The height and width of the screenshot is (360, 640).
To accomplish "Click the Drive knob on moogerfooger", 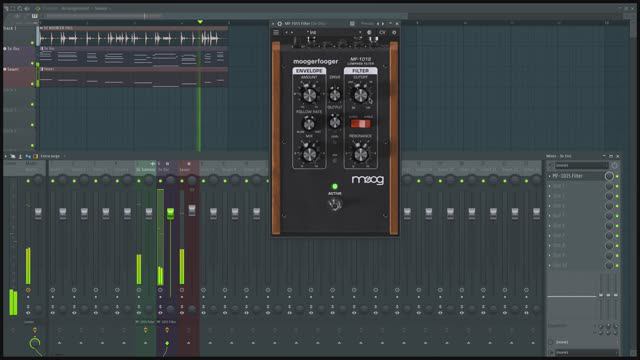I will click(x=335, y=95).
